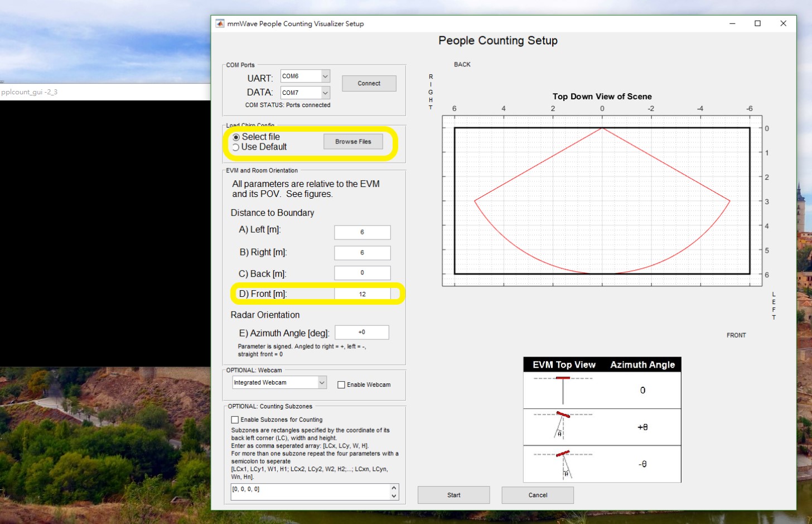Click the Left distance input field
This screenshot has width=812, height=524.
(362, 232)
